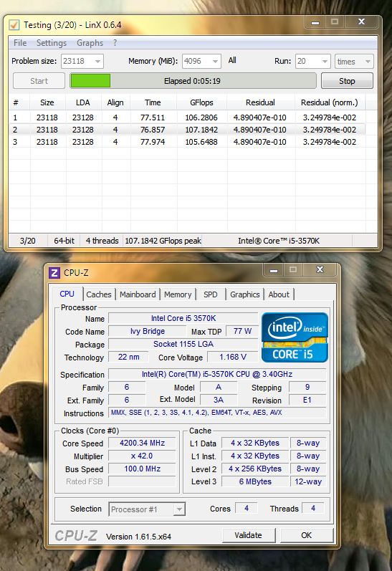Image resolution: width=392 pixels, height=571 pixels.
Task: Switch to the Caches tab
Action: 99,294
